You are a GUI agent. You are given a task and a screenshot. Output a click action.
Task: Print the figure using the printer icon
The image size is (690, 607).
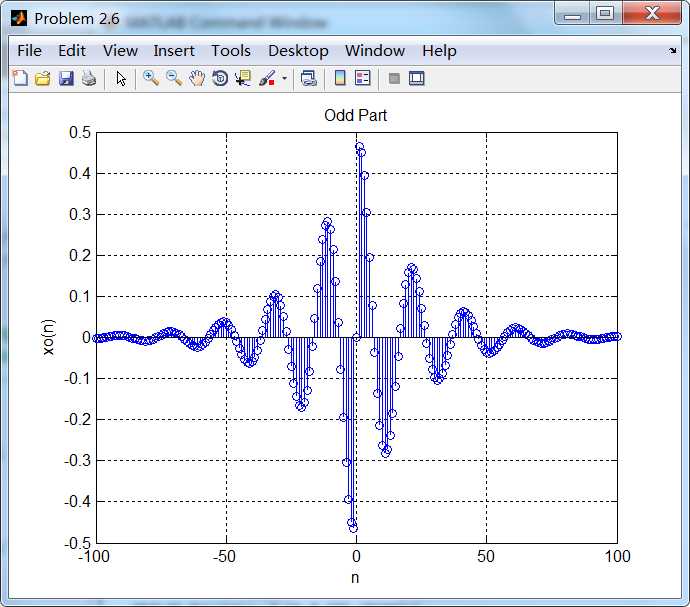tap(89, 79)
